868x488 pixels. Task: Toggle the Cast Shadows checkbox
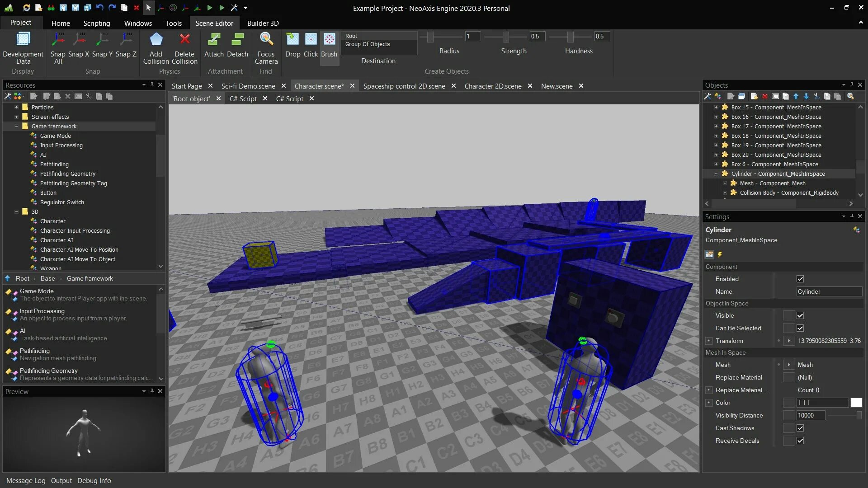point(800,428)
